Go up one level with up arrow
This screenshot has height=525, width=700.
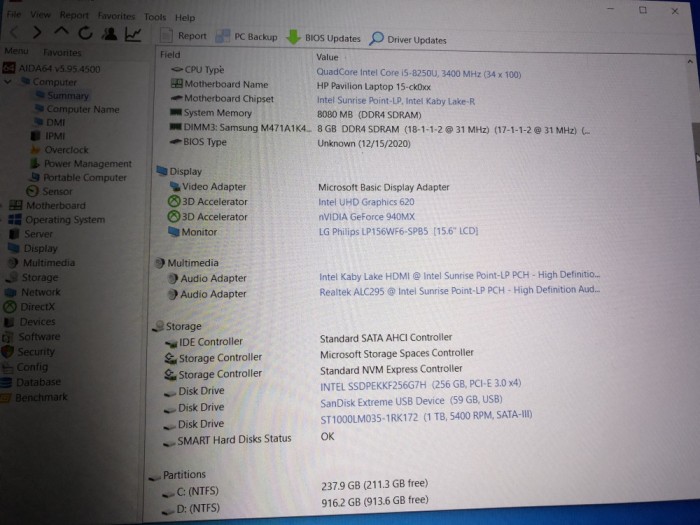point(61,32)
